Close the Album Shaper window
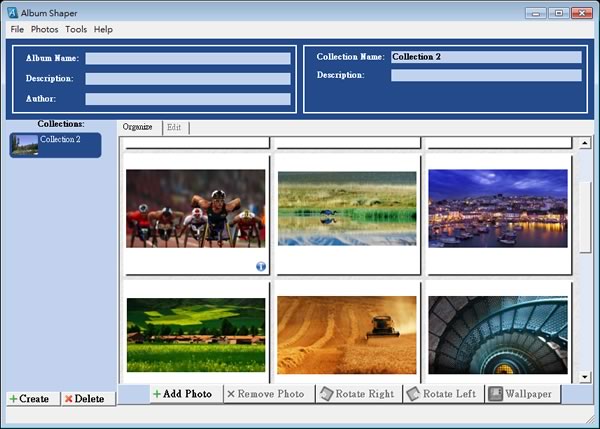Viewport: 600px width, 429px height. coord(582,13)
